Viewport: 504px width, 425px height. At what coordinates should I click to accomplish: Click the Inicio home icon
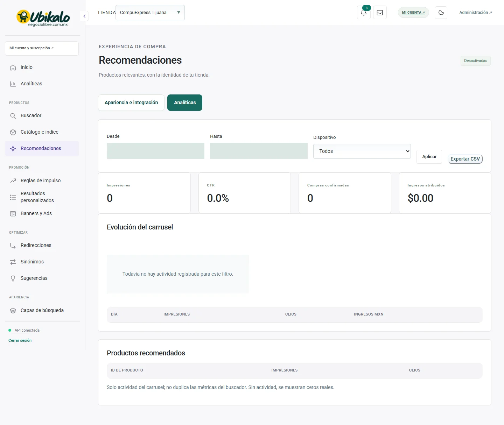click(13, 68)
